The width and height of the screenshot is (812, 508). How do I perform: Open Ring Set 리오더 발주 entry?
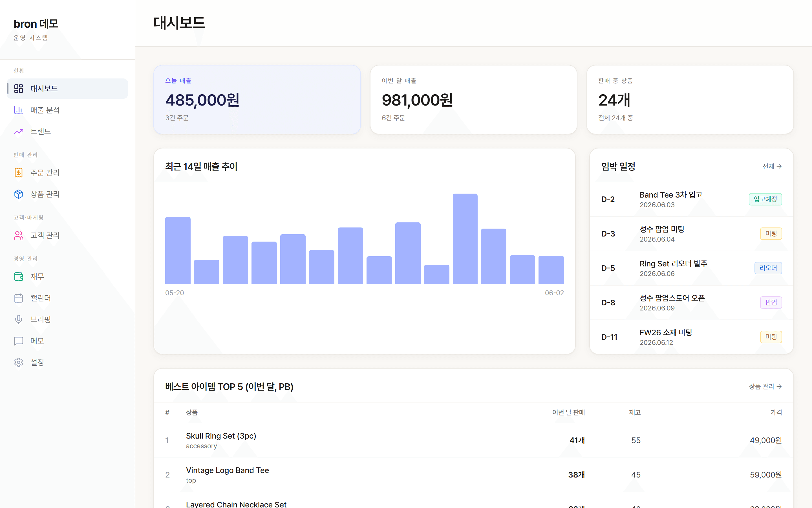692,268
